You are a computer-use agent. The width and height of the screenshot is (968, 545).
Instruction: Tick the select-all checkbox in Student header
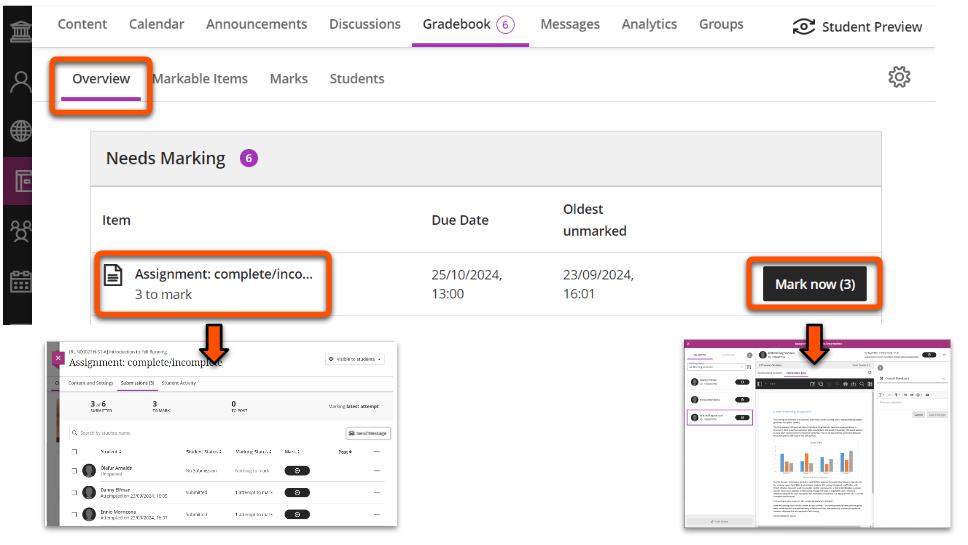tap(74, 452)
